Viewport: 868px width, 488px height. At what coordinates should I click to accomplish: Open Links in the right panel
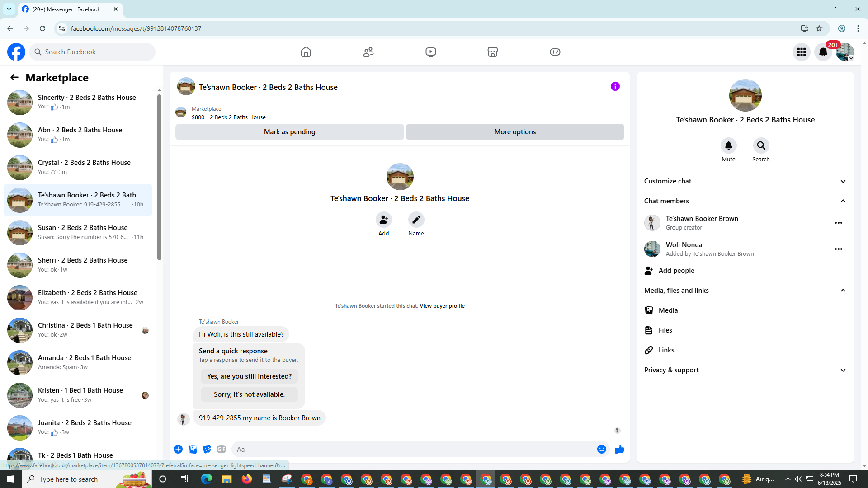[x=745, y=350]
